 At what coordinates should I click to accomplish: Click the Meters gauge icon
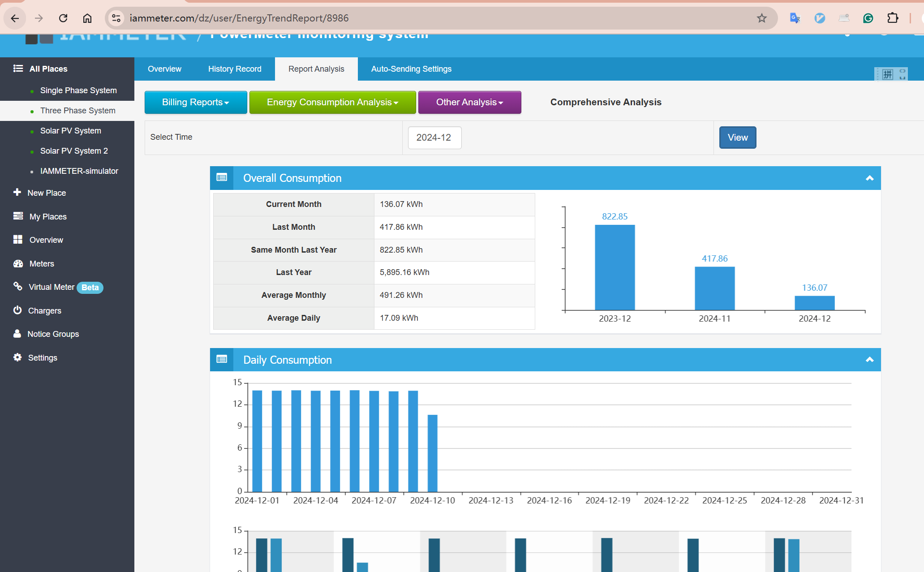pyautogui.click(x=18, y=263)
